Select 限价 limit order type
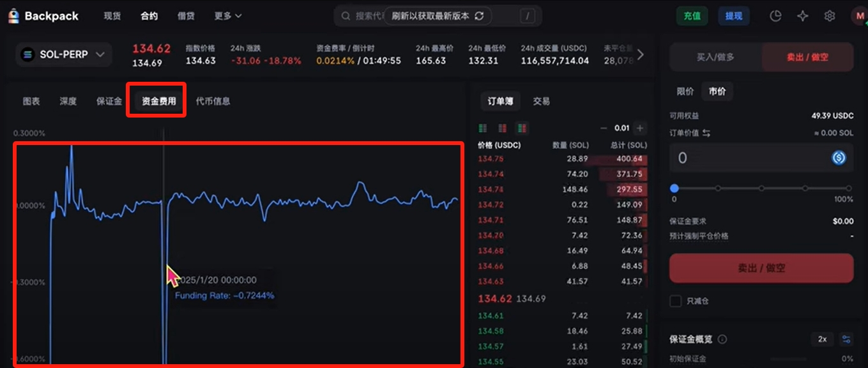The image size is (868, 368). coord(685,91)
